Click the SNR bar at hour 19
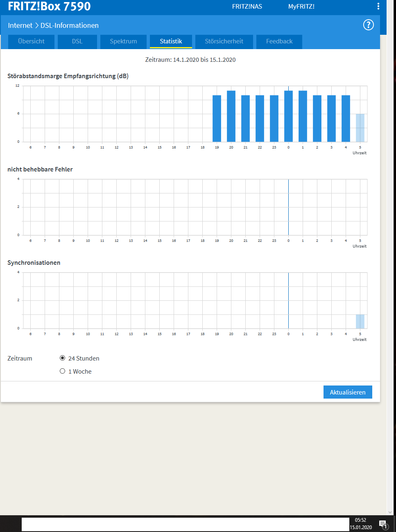Image resolution: width=396 pixels, height=532 pixels. coord(217,118)
